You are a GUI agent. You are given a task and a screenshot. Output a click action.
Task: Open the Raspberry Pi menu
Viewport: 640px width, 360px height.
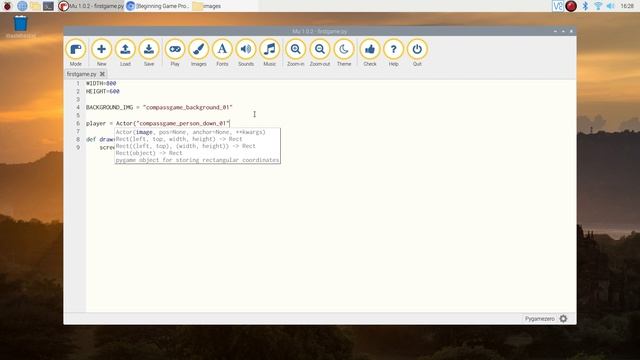[x=7, y=6]
